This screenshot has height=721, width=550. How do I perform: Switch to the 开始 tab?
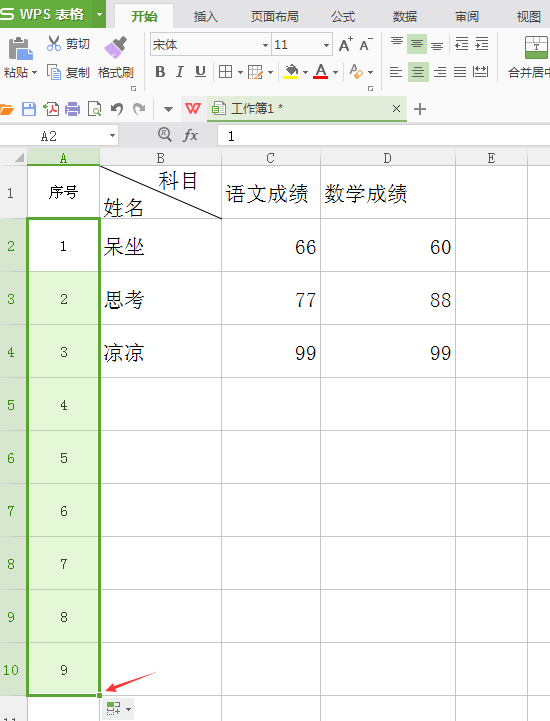[144, 17]
